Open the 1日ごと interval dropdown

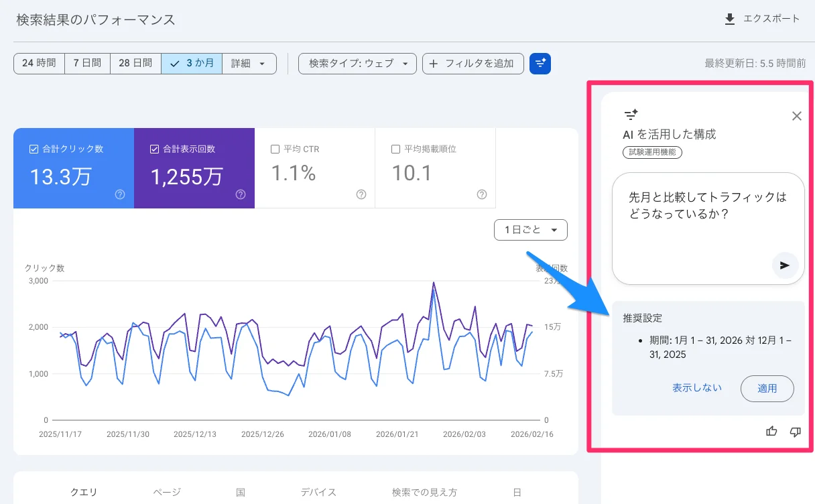530,229
